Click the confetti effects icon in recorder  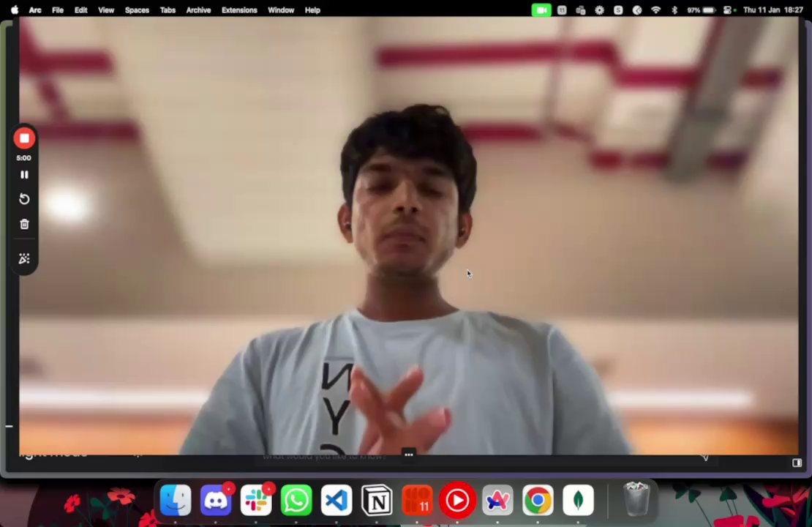coord(24,258)
